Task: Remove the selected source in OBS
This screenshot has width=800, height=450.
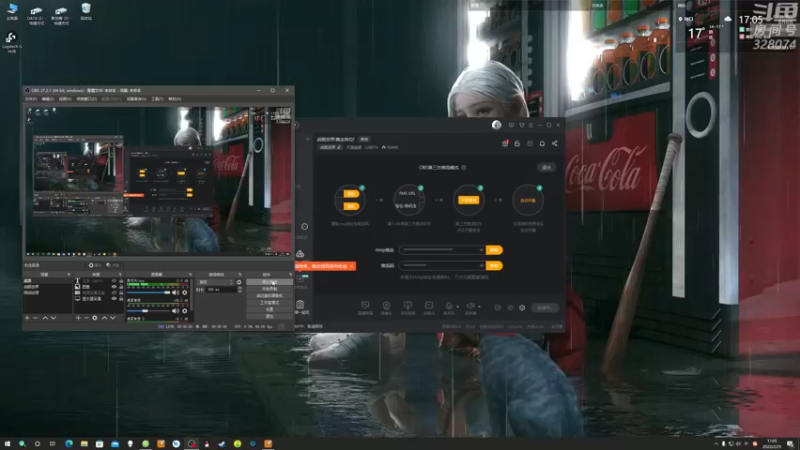Action: click(86, 318)
